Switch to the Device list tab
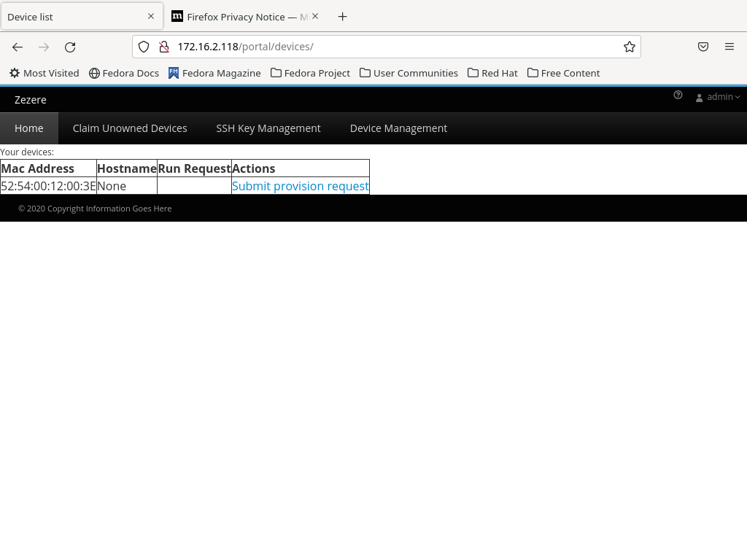This screenshot has height=560, width=747. [x=82, y=17]
